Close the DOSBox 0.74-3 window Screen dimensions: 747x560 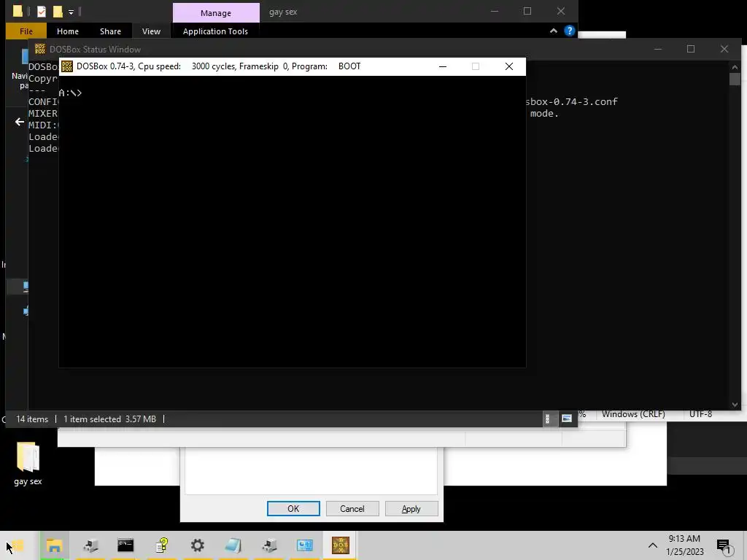click(508, 66)
